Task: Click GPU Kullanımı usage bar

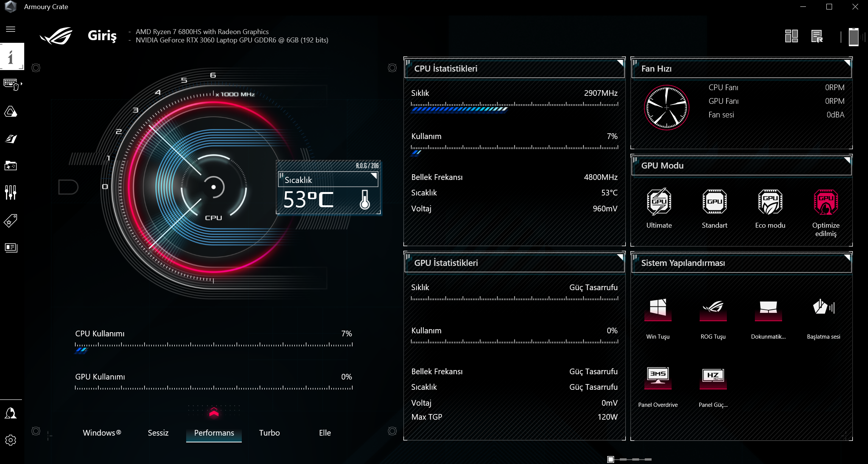Action: 214,388
